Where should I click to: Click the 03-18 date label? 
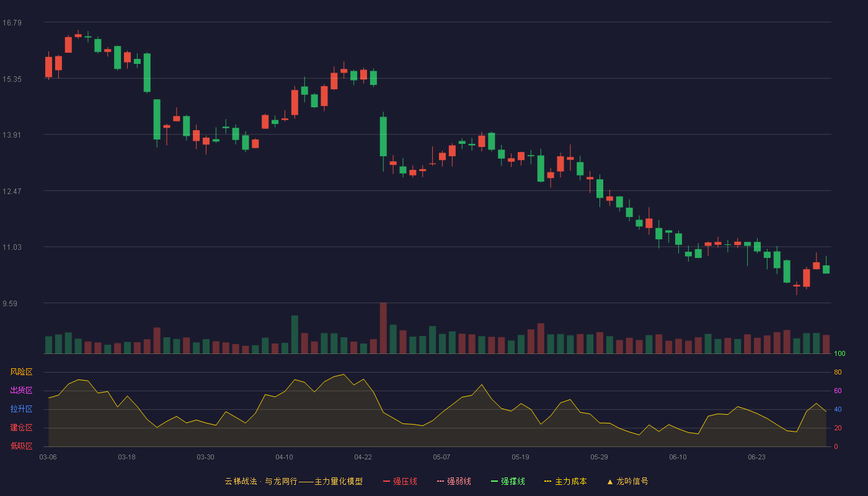tap(126, 457)
